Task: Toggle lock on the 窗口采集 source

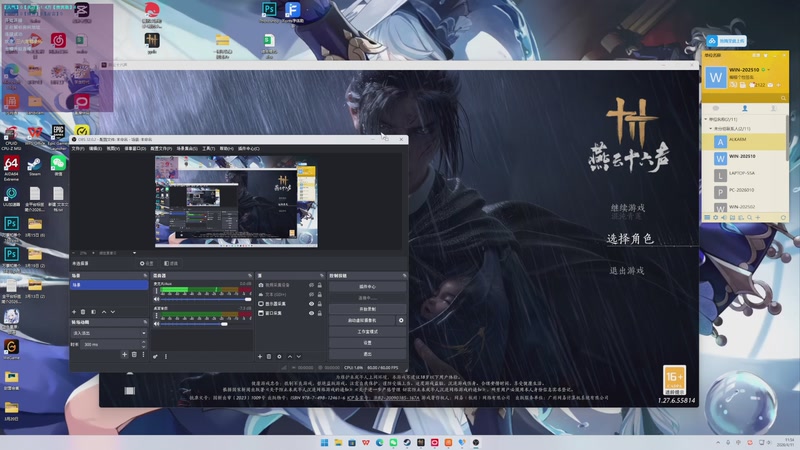Action: tap(320, 313)
